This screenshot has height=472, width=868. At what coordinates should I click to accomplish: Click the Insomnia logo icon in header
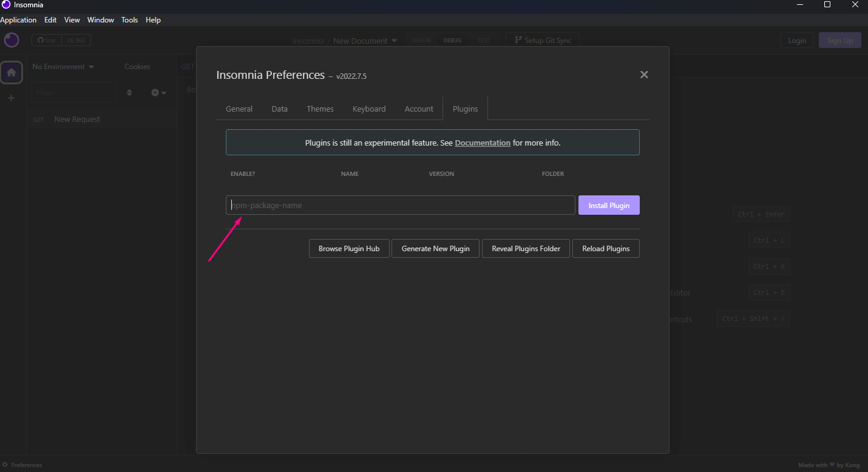click(x=12, y=40)
